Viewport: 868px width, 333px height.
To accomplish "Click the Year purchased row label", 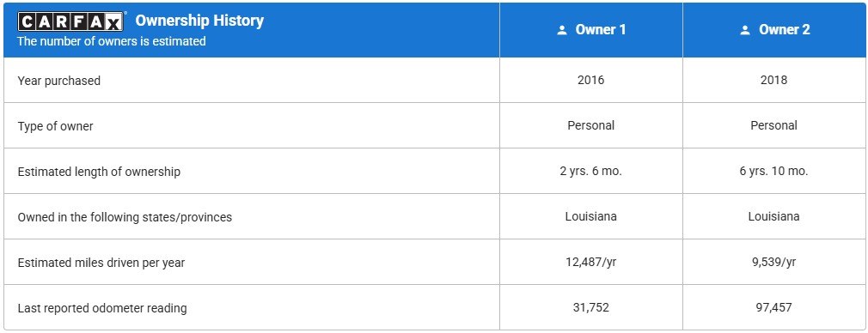I will pos(59,81).
